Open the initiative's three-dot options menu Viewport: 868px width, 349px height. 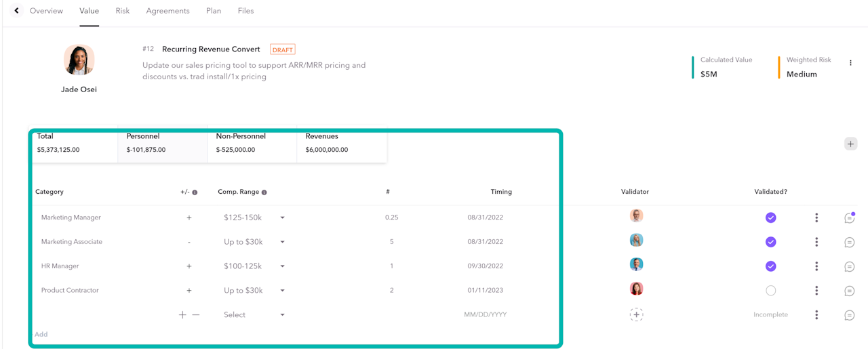[850, 63]
